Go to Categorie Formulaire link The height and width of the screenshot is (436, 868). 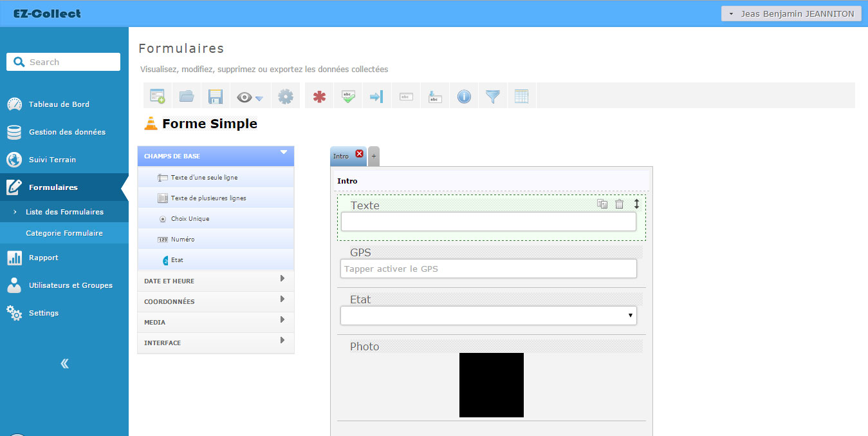tap(64, 233)
